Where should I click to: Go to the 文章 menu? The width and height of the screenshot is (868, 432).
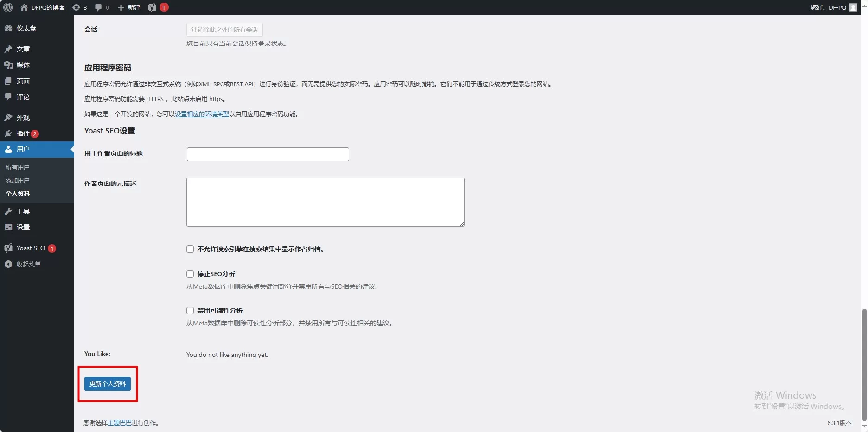37,49
